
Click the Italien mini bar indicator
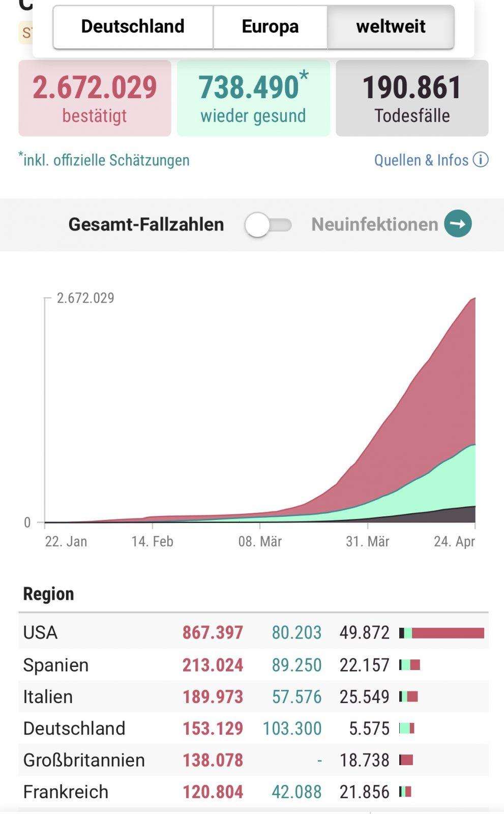[408, 696]
